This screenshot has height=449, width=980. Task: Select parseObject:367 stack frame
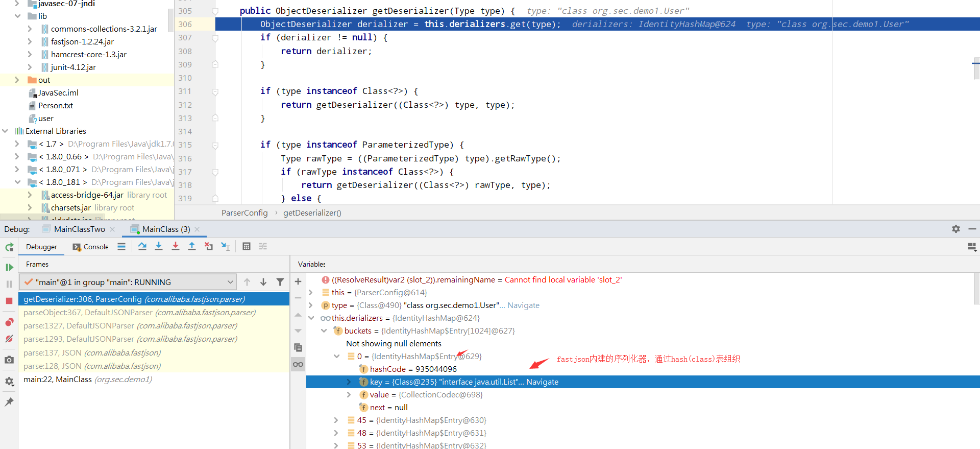[x=154, y=313]
